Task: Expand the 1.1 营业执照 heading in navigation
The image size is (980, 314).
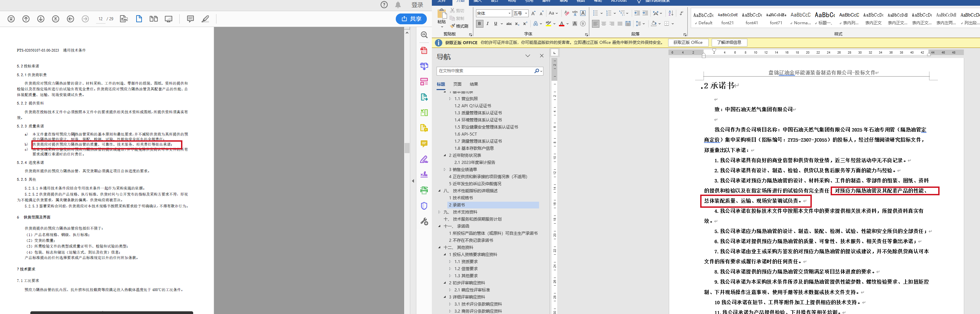Action: (x=450, y=99)
